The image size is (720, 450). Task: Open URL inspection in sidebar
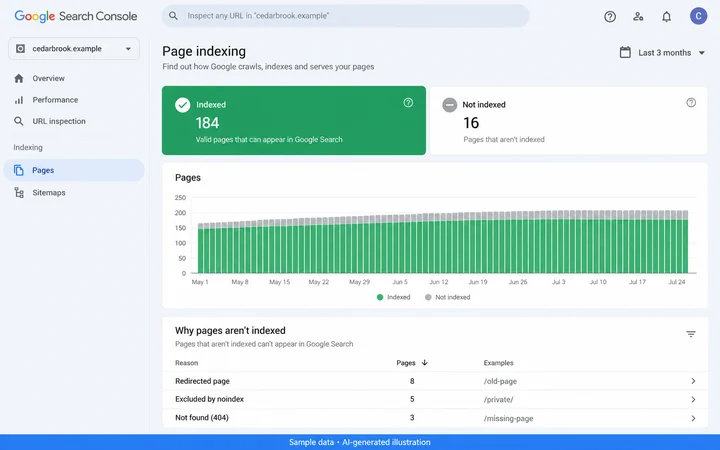74,121
